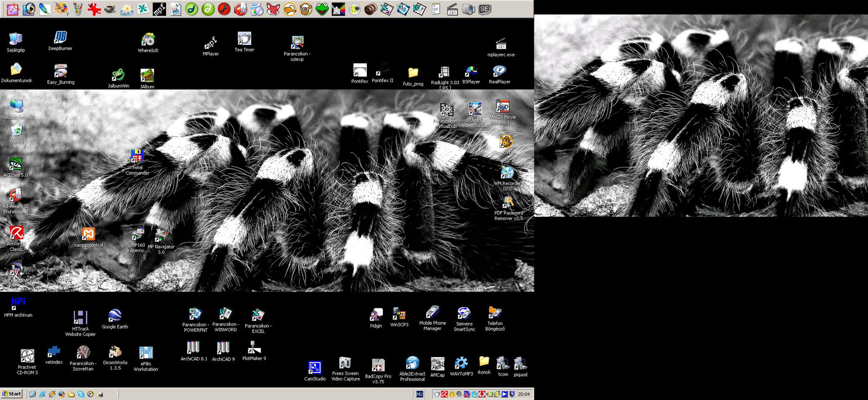868x400 pixels.
Task: Click the Start button
Action: 12,394
